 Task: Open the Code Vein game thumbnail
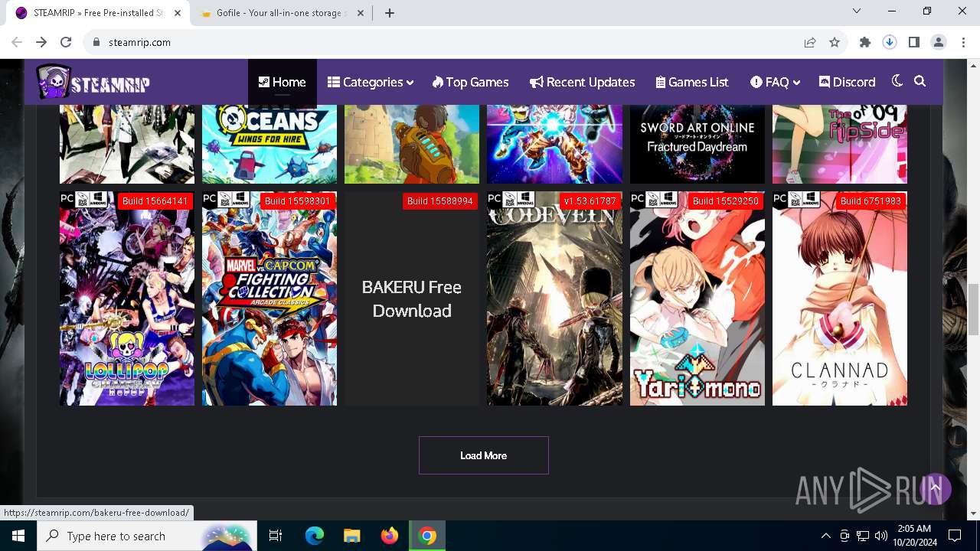click(x=554, y=298)
